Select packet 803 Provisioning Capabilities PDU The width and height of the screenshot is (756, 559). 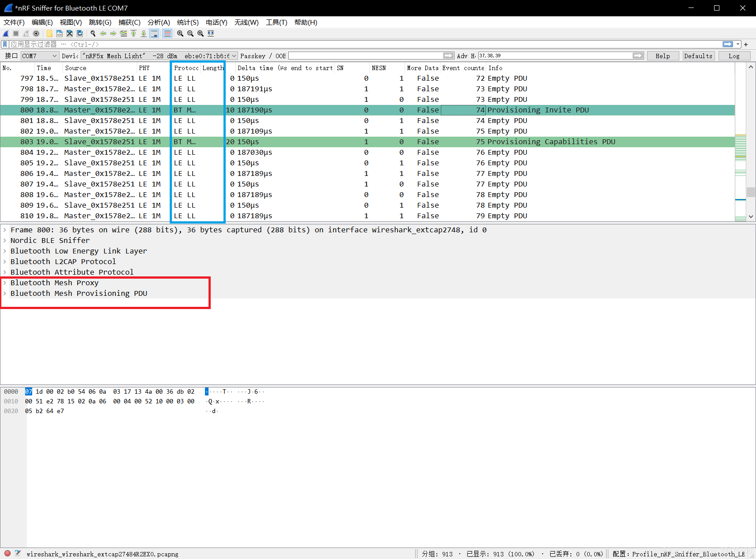pos(367,142)
